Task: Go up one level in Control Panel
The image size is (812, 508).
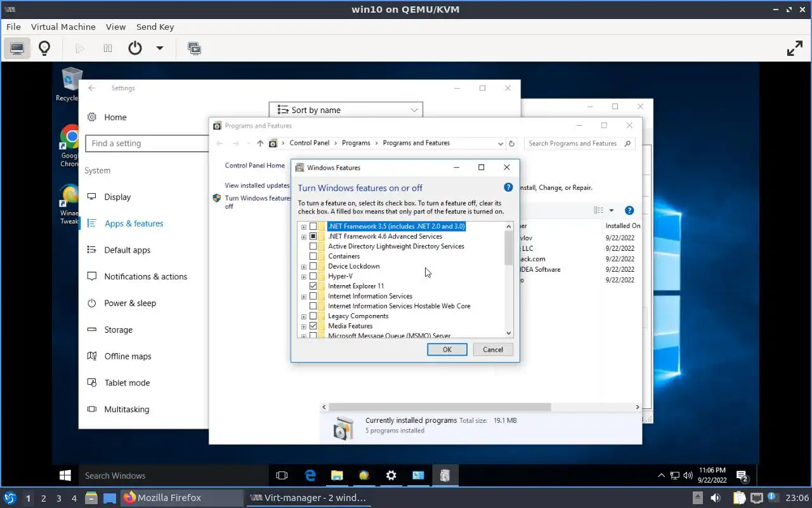Action: tap(260, 144)
